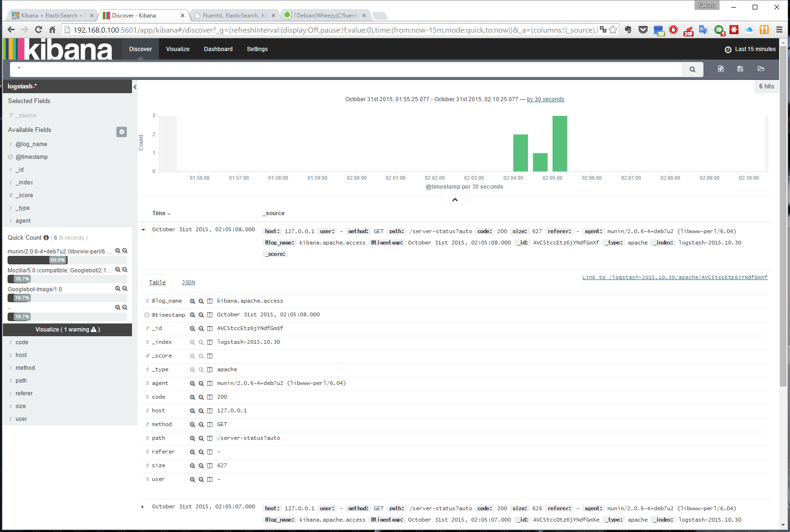Expand the document row from 02:05:07.000
Image resolution: width=790 pixels, height=532 pixels.
pyautogui.click(x=143, y=506)
